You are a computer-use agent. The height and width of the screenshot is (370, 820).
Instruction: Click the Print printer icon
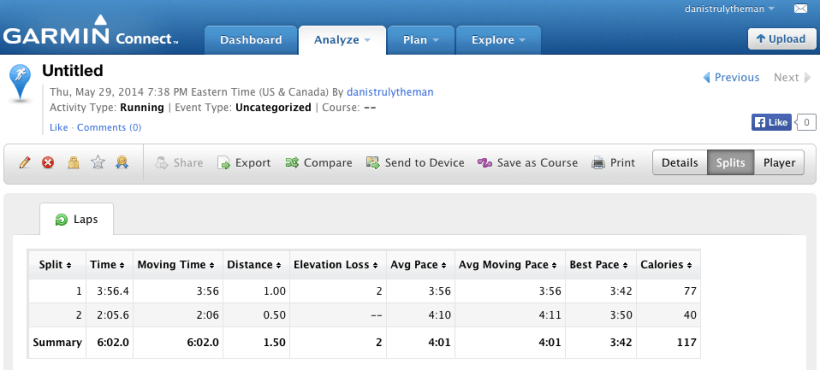[598, 163]
